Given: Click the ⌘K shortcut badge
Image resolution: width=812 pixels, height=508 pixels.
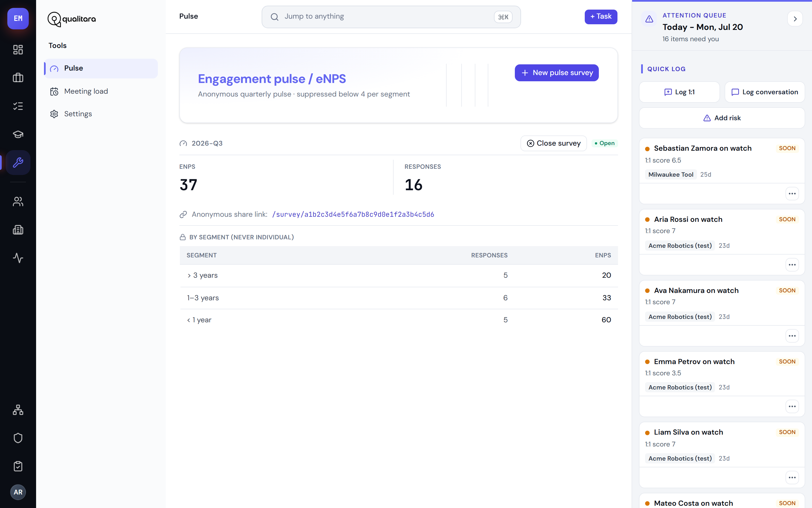Looking at the screenshot, I should (503, 17).
